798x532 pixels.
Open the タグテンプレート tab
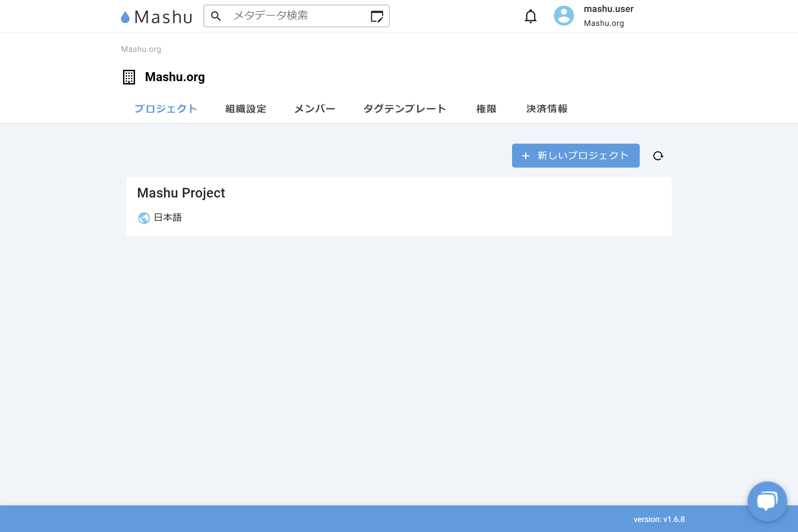click(405, 109)
